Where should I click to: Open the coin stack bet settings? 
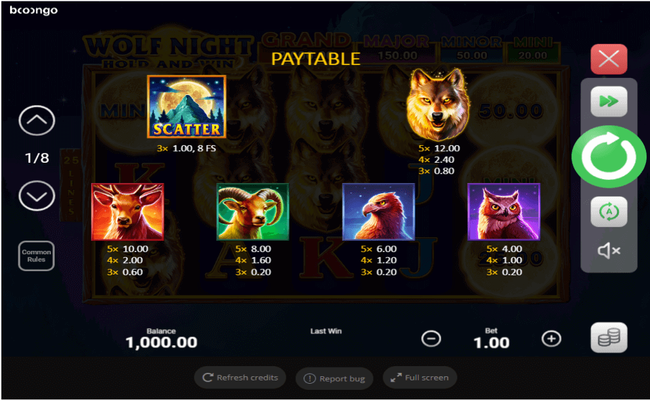point(609,337)
